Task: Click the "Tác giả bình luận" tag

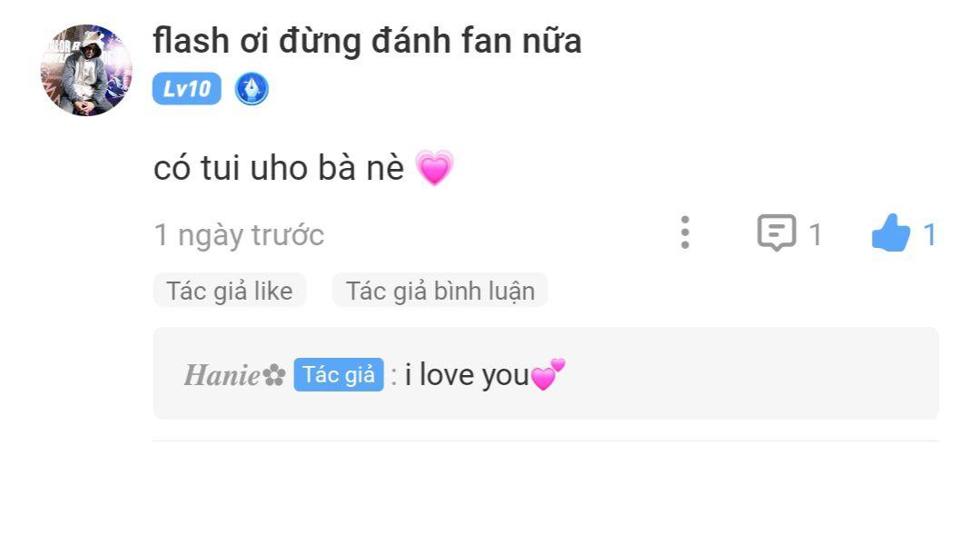Action: tap(440, 291)
